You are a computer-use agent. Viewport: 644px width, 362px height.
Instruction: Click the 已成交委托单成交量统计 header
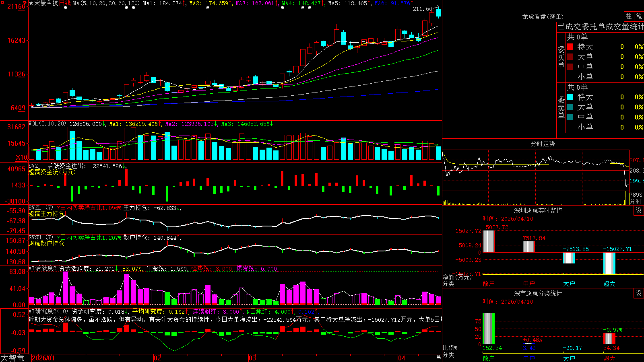pyautogui.click(x=601, y=27)
